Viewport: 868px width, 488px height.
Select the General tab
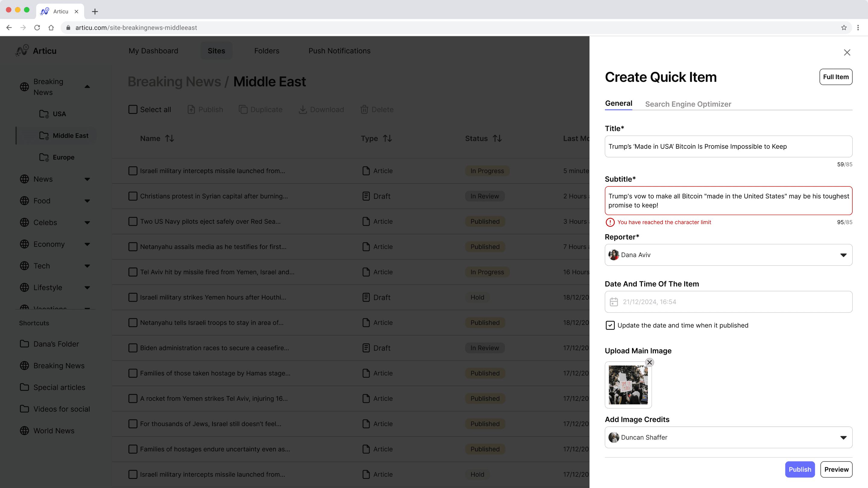point(618,103)
